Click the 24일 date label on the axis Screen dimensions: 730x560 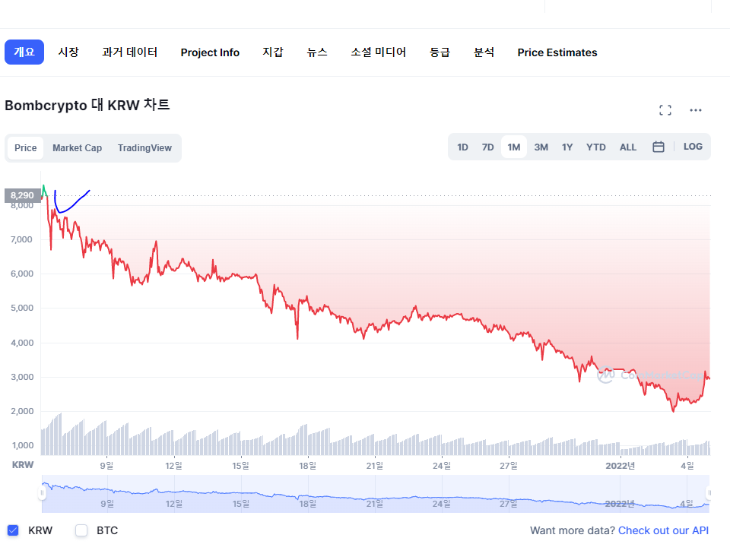tap(442, 466)
